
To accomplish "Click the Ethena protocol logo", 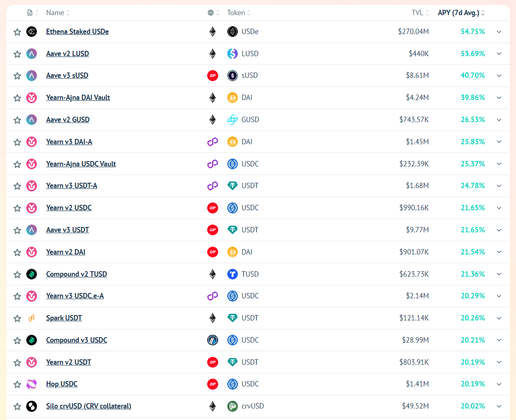I will click(x=32, y=32).
